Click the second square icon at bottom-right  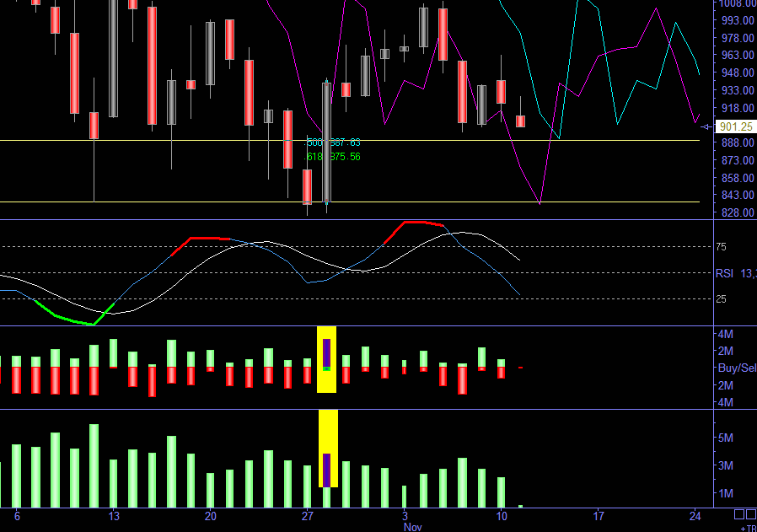pyautogui.click(x=751, y=514)
